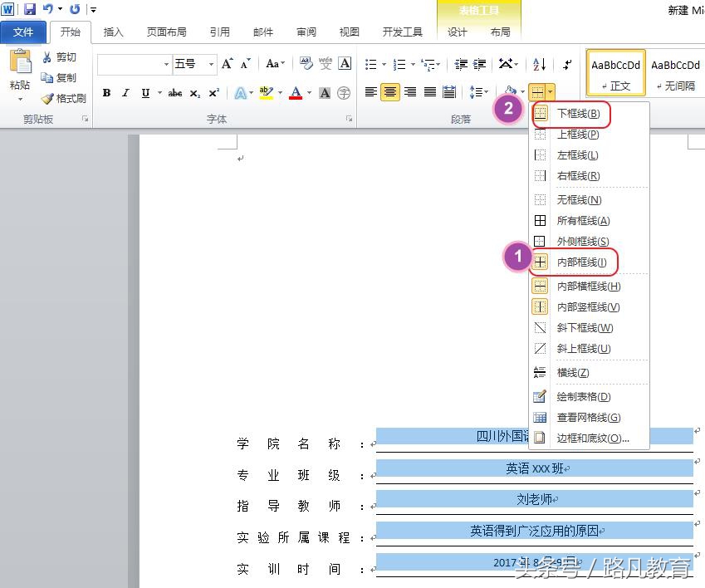Image resolution: width=705 pixels, height=588 pixels.
Task: Apply strikethrough formatting
Action: pos(174,93)
